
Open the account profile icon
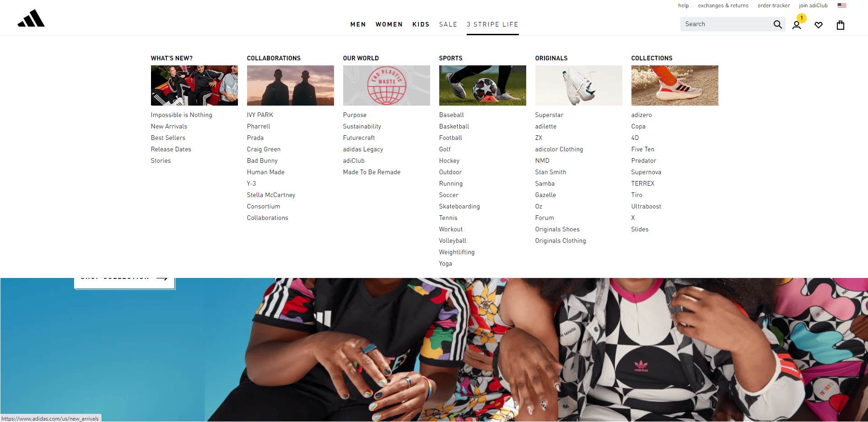797,25
